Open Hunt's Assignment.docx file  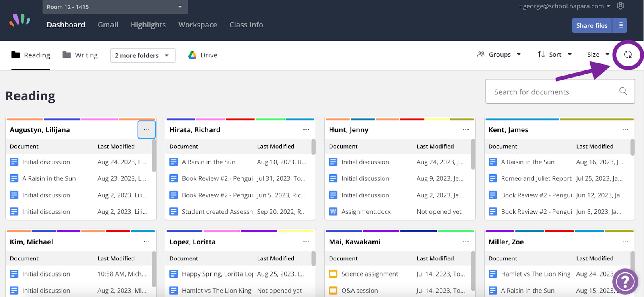click(366, 211)
